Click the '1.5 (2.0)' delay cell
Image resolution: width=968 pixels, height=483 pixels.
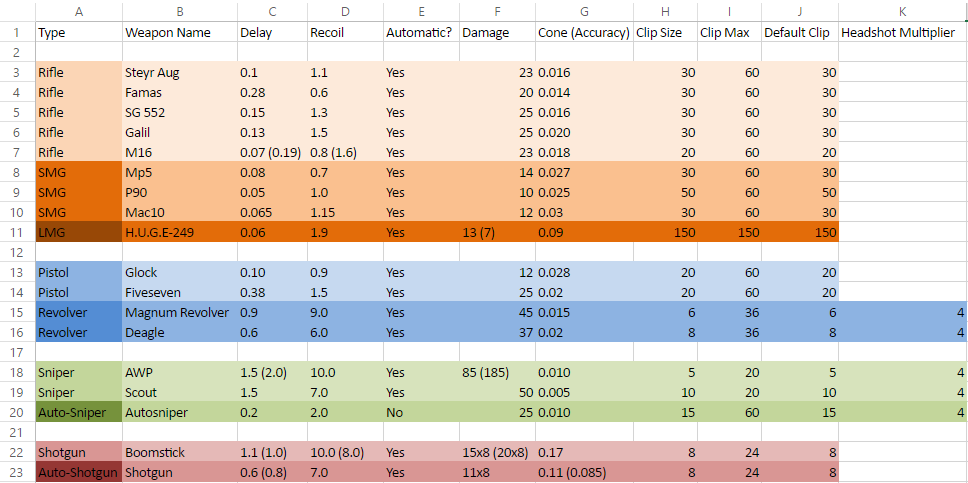click(x=272, y=373)
